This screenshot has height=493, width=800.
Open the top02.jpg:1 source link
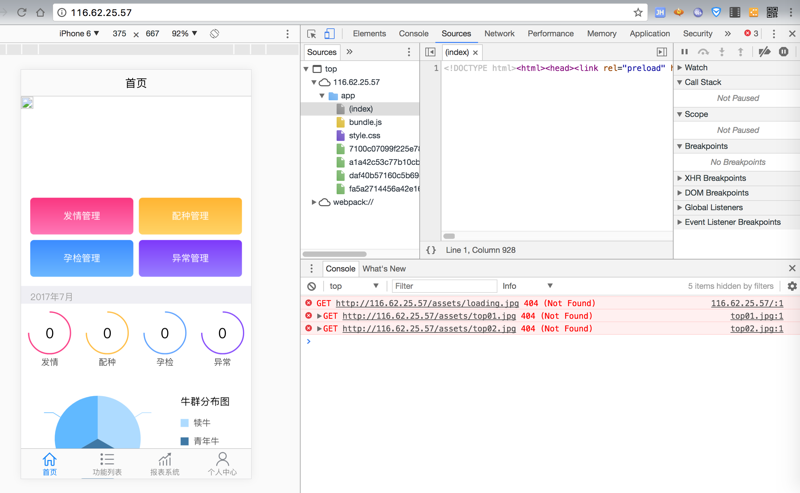coord(757,329)
